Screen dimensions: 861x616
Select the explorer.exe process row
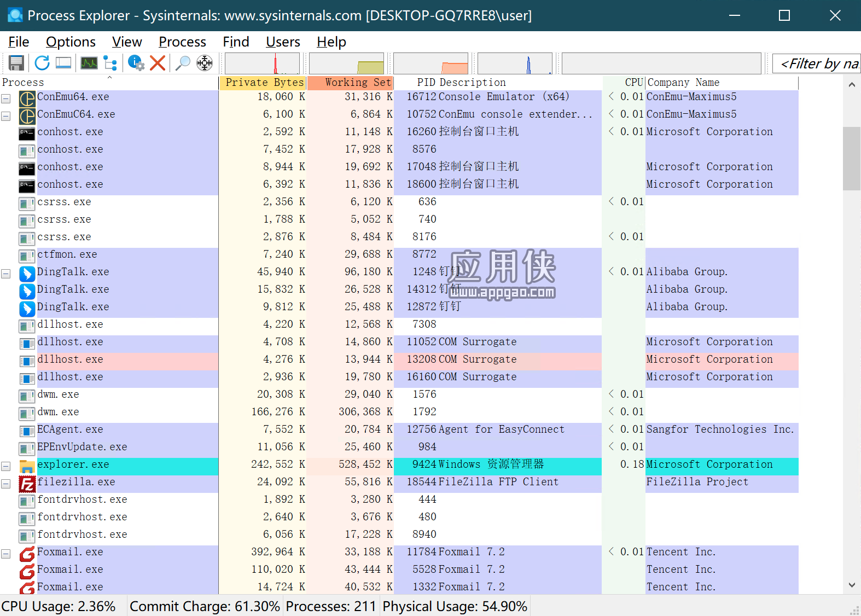point(399,467)
